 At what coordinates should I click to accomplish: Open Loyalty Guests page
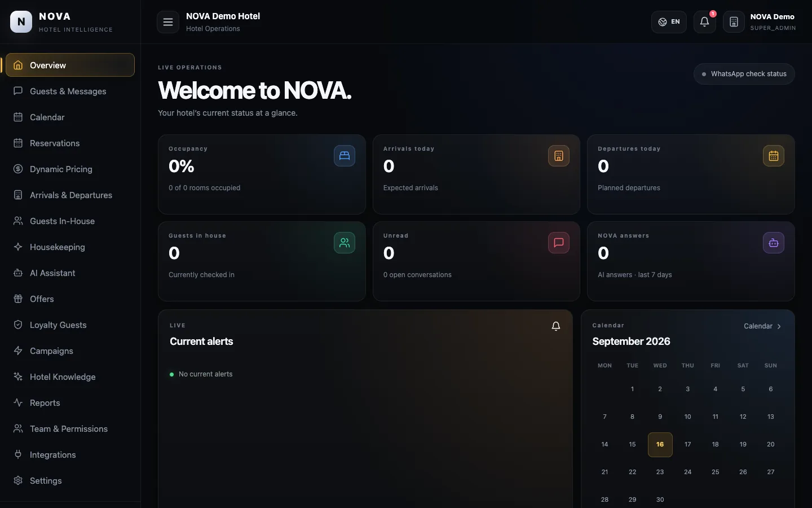[70, 325]
